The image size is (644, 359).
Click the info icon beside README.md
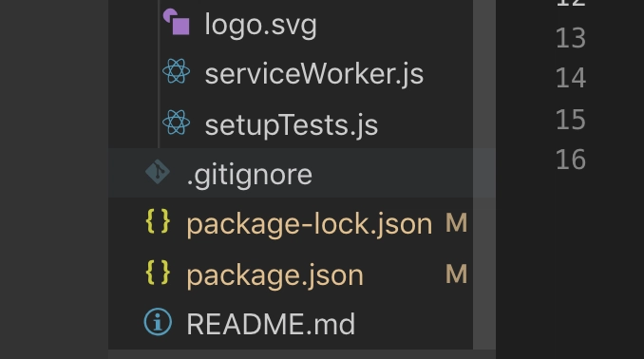click(158, 322)
